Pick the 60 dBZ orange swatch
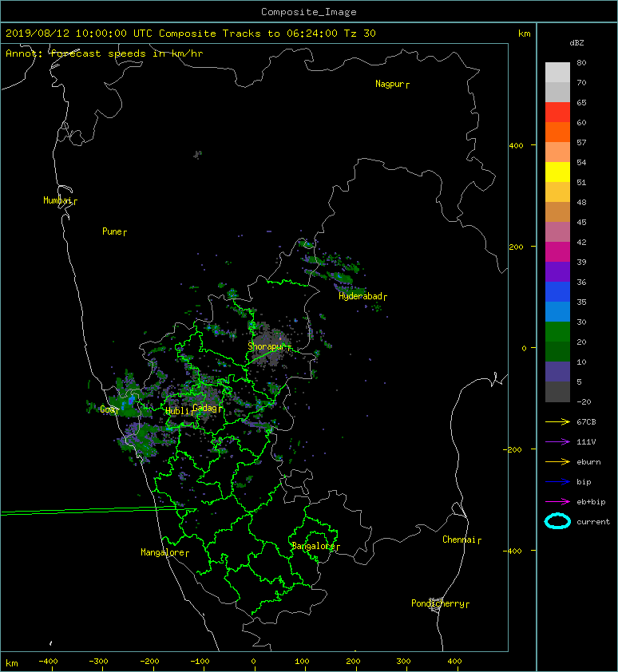The height and width of the screenshot is (672, 618). coord(557,132)
